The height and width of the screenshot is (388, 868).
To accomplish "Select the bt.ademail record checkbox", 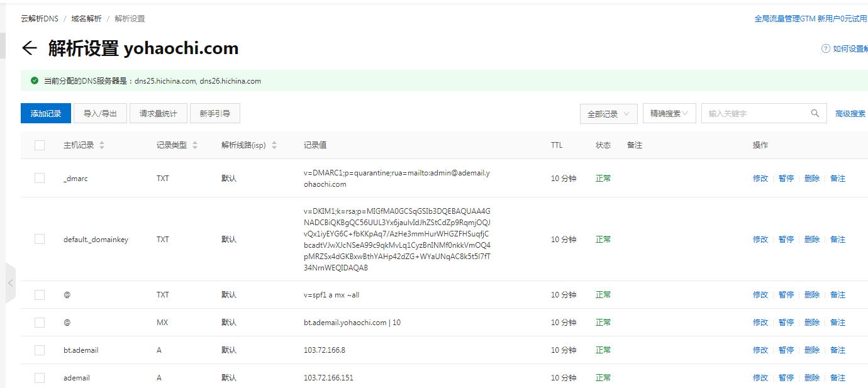I will 40,350.
